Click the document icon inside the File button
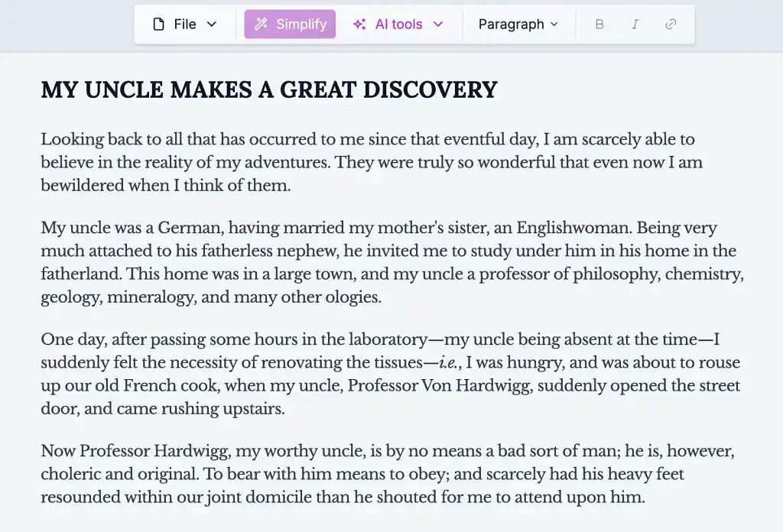This screenshot has height=532, width=783. (x=160, y=24)
